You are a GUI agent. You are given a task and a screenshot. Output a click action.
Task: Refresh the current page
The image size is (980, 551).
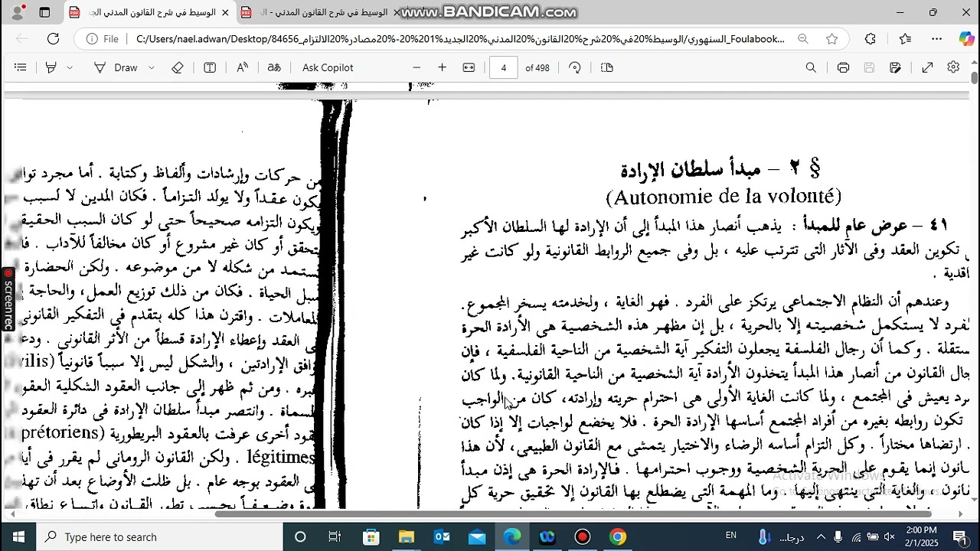[x=53, y=38]
